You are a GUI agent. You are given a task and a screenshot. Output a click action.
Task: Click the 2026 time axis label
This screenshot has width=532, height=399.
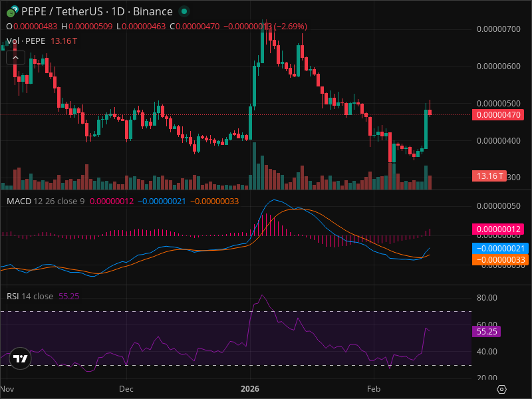coord(250,389)
